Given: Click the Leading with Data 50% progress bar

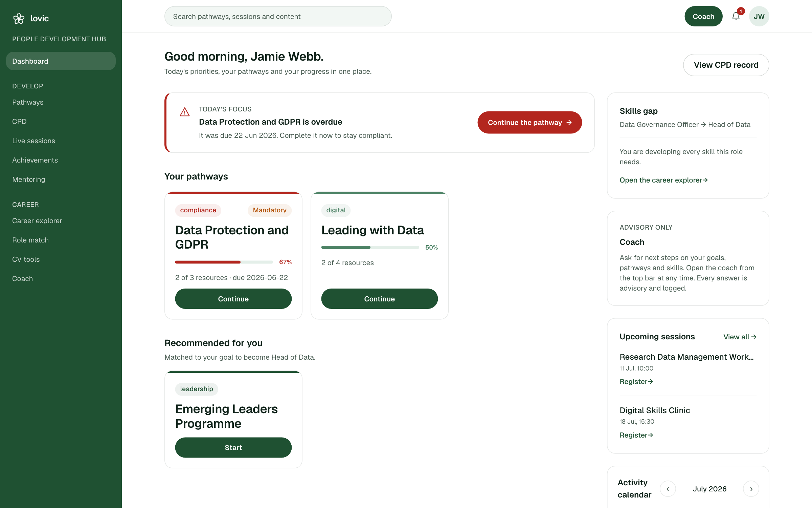Looking at the screenshot, I should (370, 248).
